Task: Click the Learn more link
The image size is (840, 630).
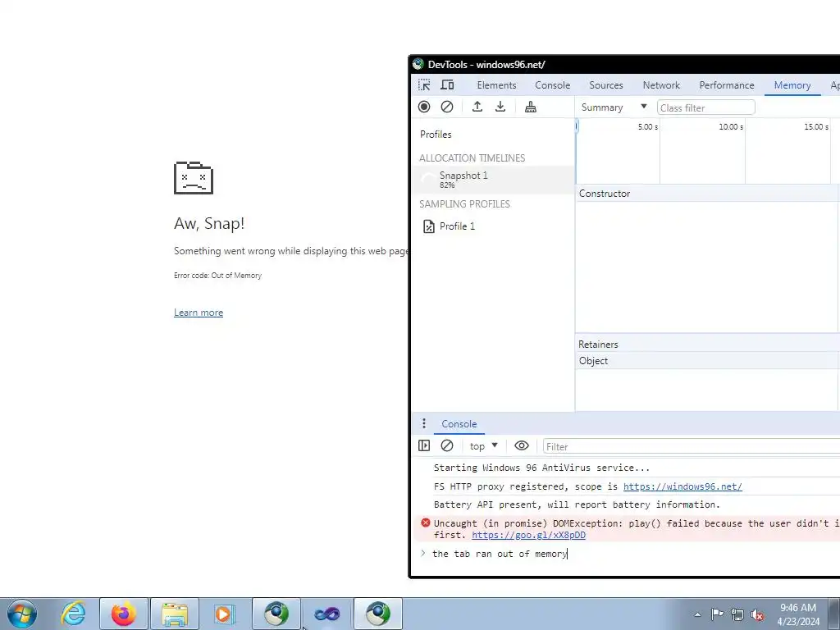Action: [x=199, y=313]
